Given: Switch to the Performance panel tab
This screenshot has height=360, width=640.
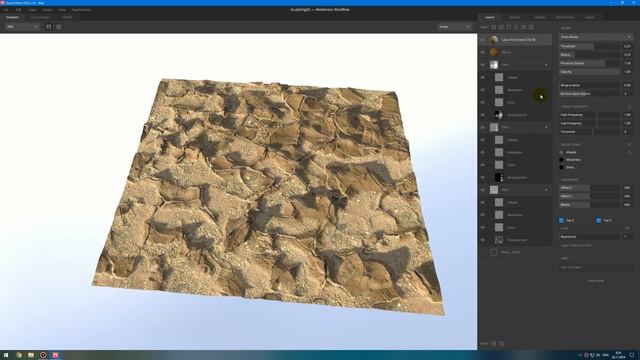Looking at the screenshot, I should point(565,18).
